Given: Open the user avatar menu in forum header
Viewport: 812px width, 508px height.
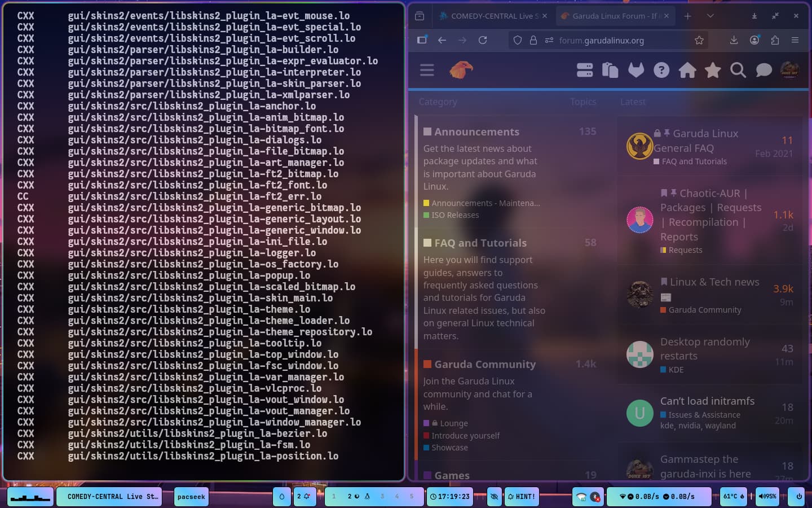Looking at the screenshot, I should 789,70.
